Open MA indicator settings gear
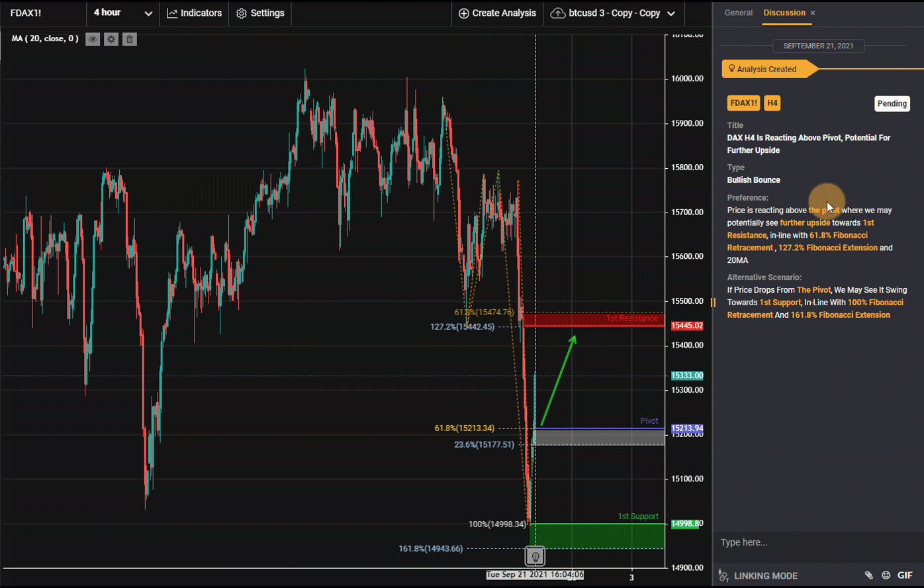The height and width of the screenshot is (588, 924). (111, 39)
